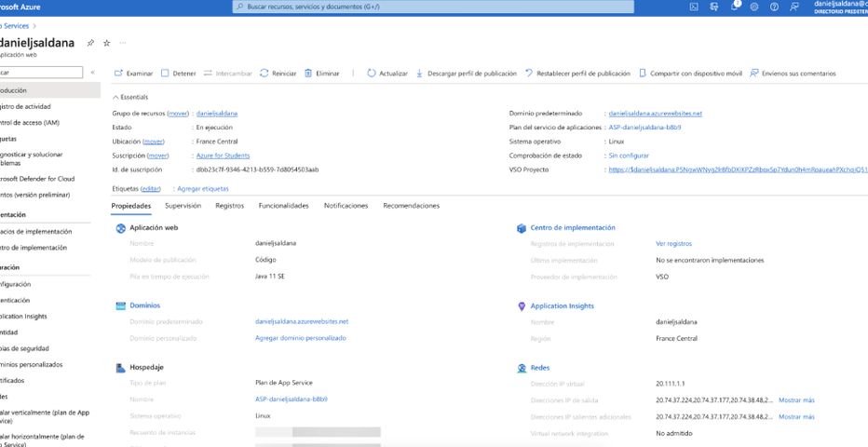The height and width of the screenshot is (447, 868).
Task: Open Application Insights sidebar item
Action: pos(24,317)
